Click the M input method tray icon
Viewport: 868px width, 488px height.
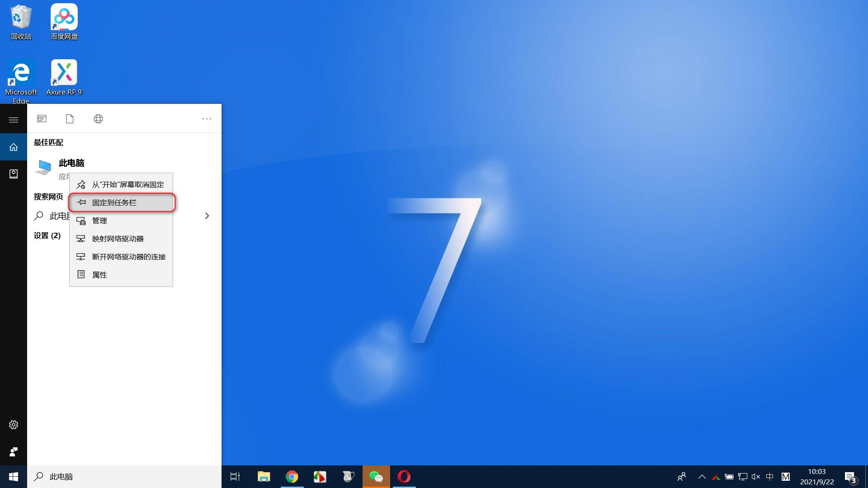click(786, 477)
